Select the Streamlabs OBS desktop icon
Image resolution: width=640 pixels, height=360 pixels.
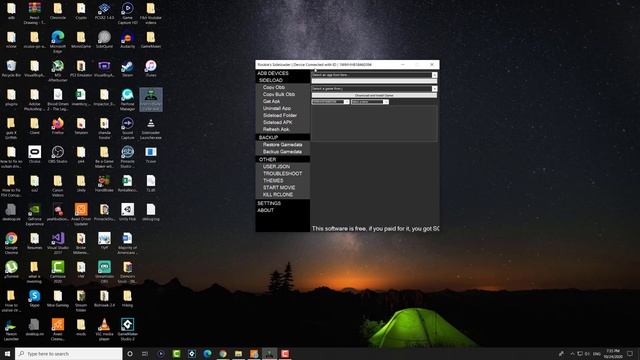(104, 271)
